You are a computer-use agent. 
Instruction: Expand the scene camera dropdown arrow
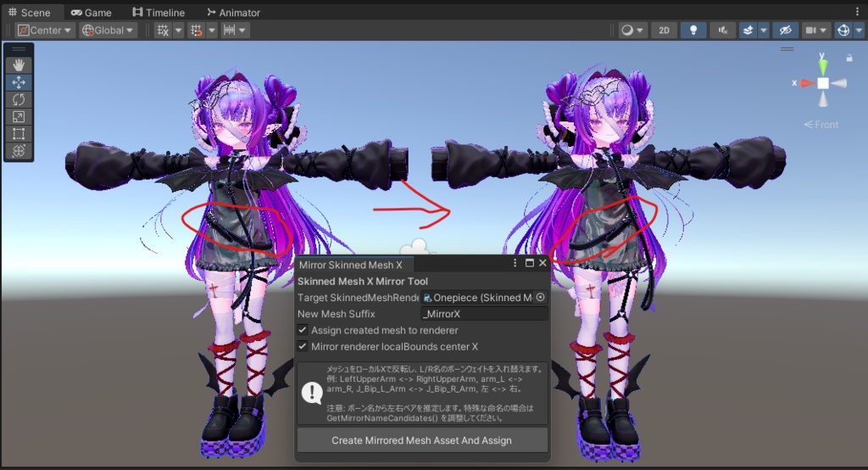824,31
